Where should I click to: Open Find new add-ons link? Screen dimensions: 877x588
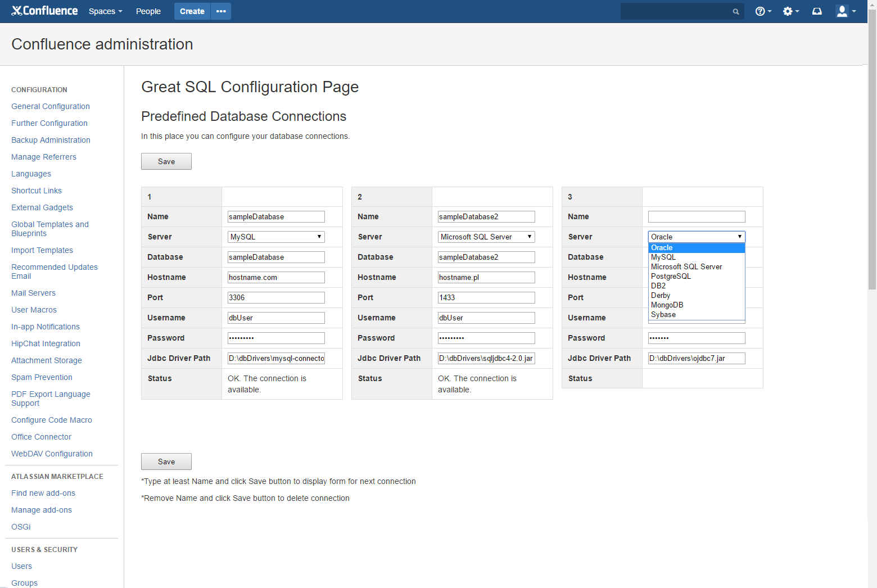[43, 493]
